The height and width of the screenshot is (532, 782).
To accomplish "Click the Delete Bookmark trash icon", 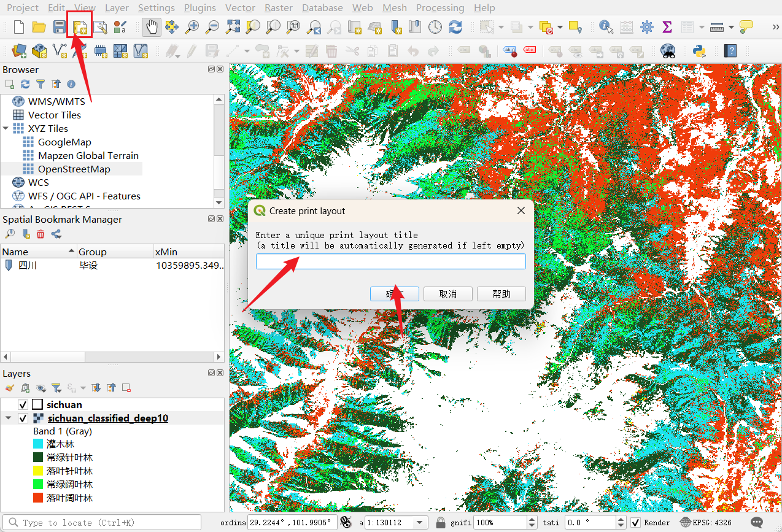I will click(40, 234).
